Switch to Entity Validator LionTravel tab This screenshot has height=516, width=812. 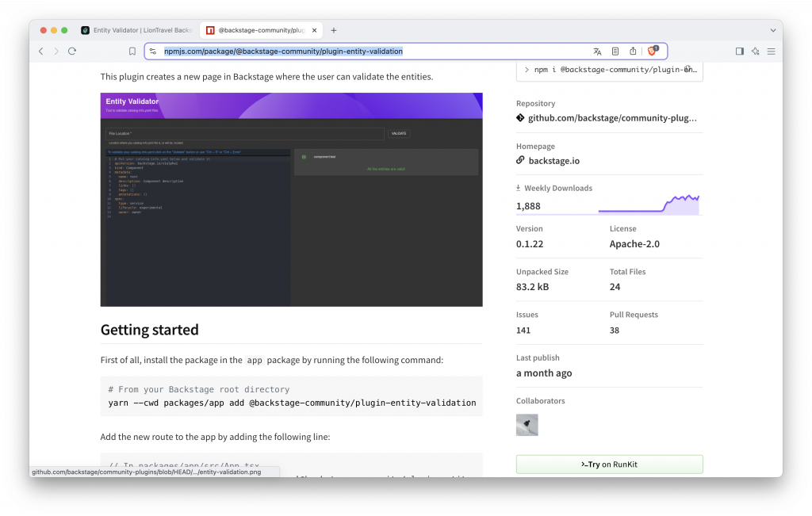coord(137,31)
